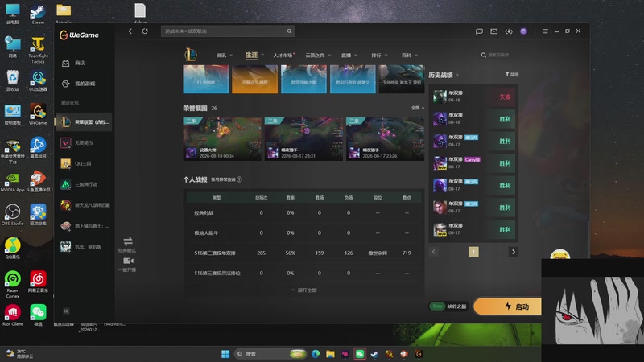644x362 pixels.
Task: Click the refresh icon beside back arrow
Action: coord(145,31)
